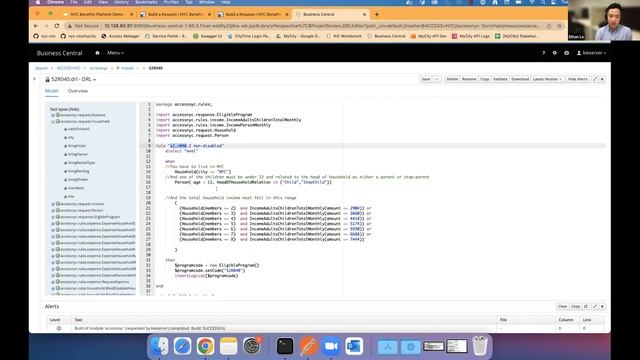Select the city field
640x360 pixels.
coord(71,138)
